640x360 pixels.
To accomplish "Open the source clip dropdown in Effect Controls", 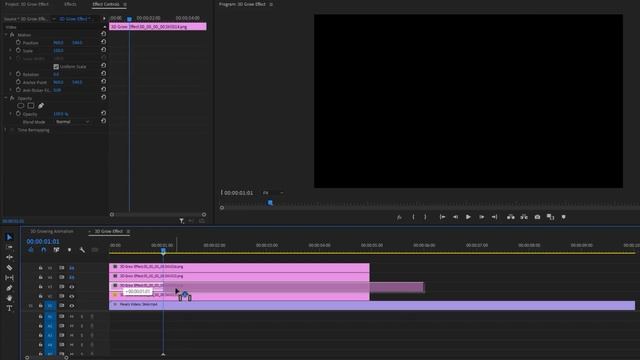I will point(53,19).
